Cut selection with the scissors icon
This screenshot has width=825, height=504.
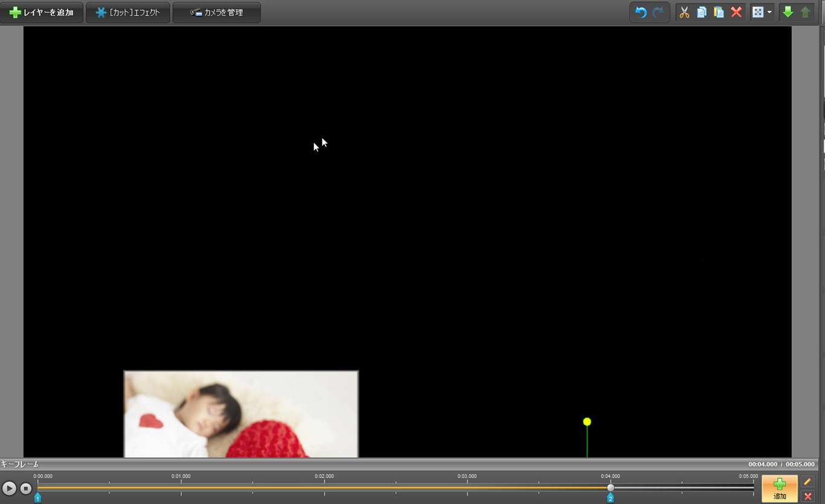[684, 12]
